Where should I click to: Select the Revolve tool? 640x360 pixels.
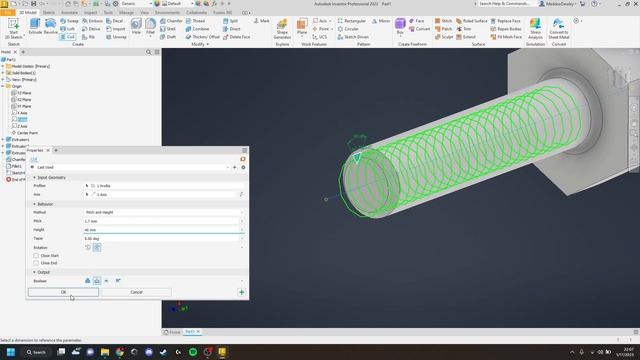click(51, 27)
